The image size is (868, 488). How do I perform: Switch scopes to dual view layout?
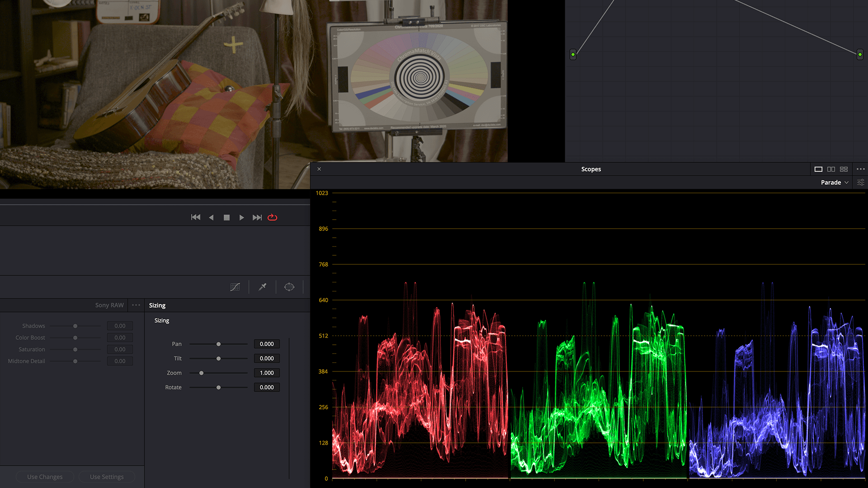point(831,169)
